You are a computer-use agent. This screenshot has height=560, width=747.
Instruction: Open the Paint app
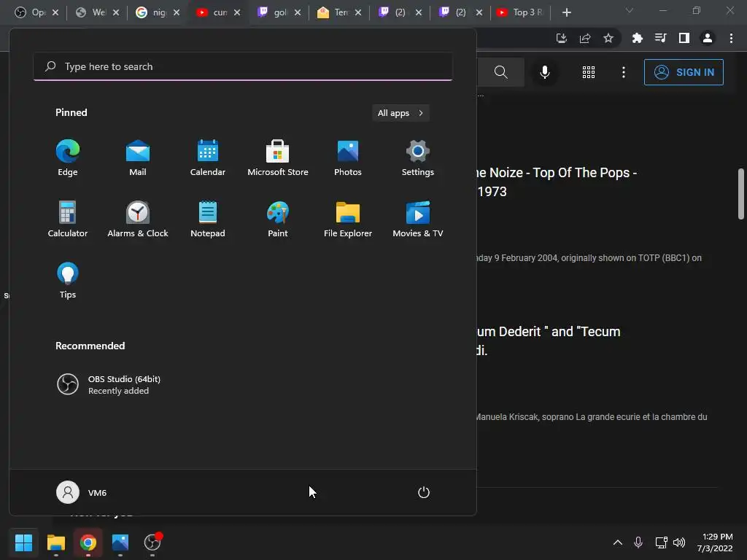pyautogui.click(x=278, y=219)
